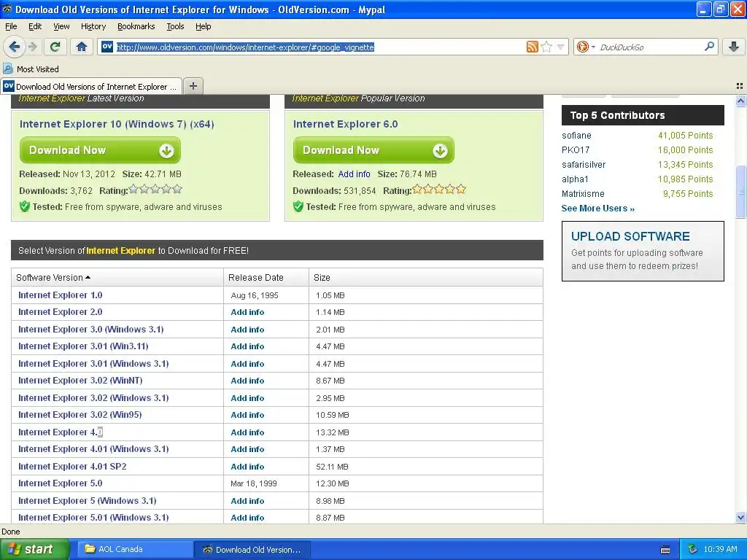Click page scrollbar down arrow
This screenshot has width=747, height=560.
740,517
